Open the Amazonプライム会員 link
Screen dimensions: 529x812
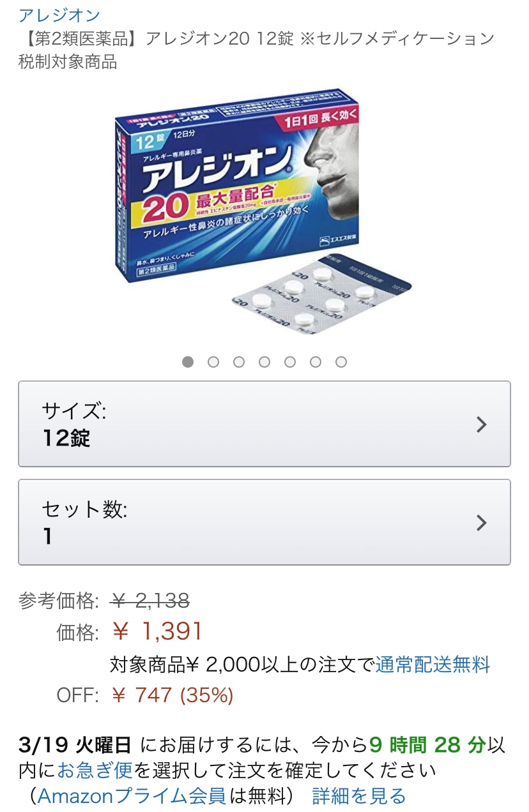click(x=132, y=796)
